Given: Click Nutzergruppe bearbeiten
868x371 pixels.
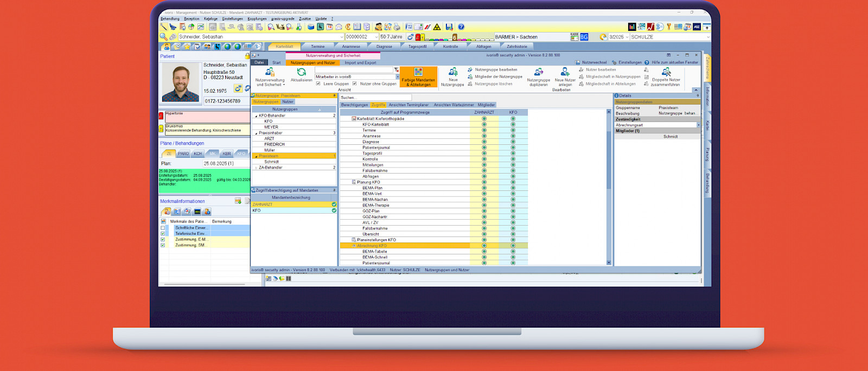Looking at the screenshot, I should [x=495, y=69].
